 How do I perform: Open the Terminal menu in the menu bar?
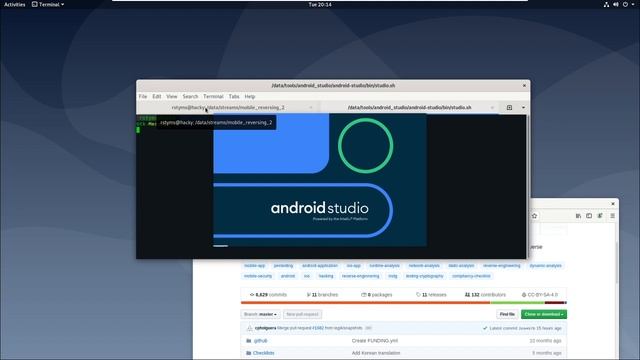click(x=213, y=96)
